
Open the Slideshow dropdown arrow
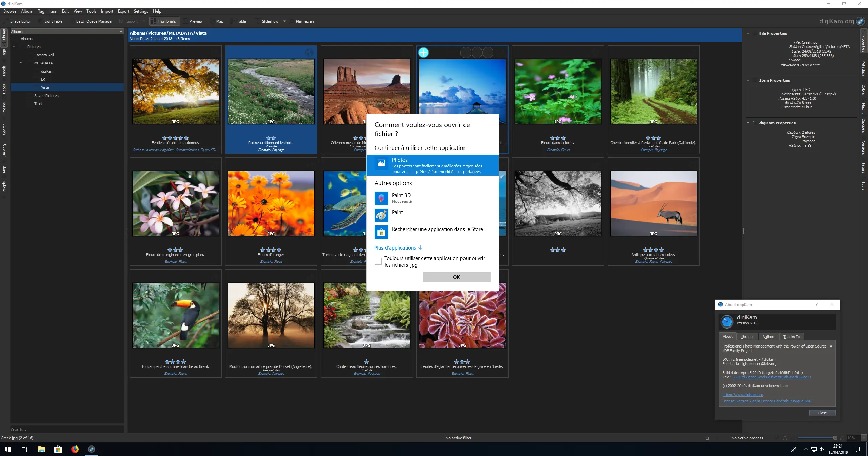(x=285, y=21)
